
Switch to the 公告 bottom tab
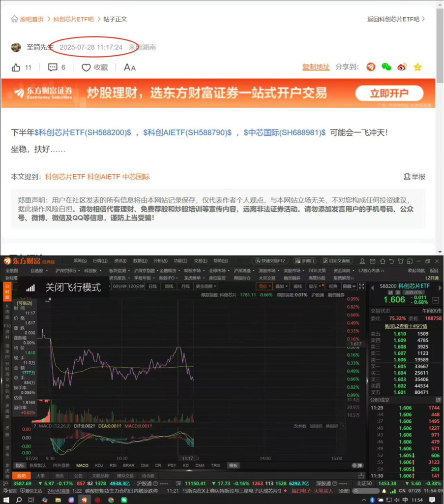(x=78, y=476)
